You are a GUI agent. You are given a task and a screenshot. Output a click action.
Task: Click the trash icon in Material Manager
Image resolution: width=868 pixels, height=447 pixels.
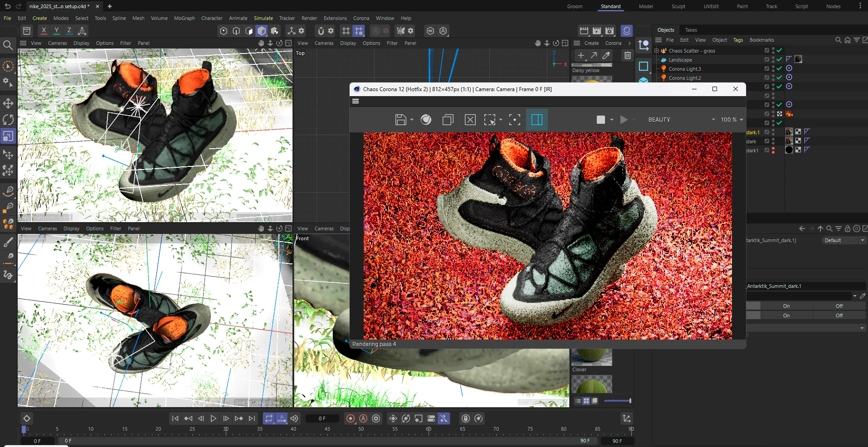[628, 56]
